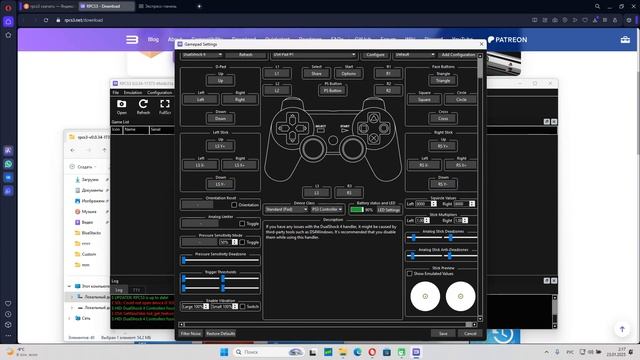Click the Refresh icon in RPCS3 toolbar

(x=143, y=107)
